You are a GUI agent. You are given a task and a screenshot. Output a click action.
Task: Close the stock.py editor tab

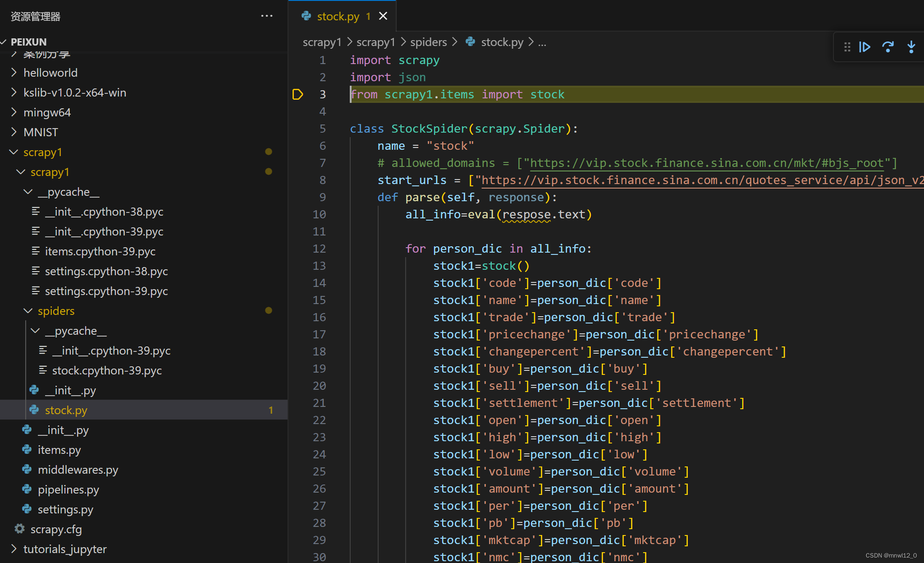coord(383,16)
